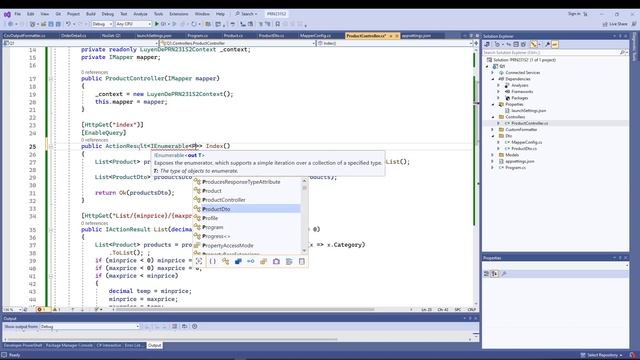Click the categorized icon in Properties panel
The width and height of the screenshot is (640, 360).
click(x=487, y=273)
